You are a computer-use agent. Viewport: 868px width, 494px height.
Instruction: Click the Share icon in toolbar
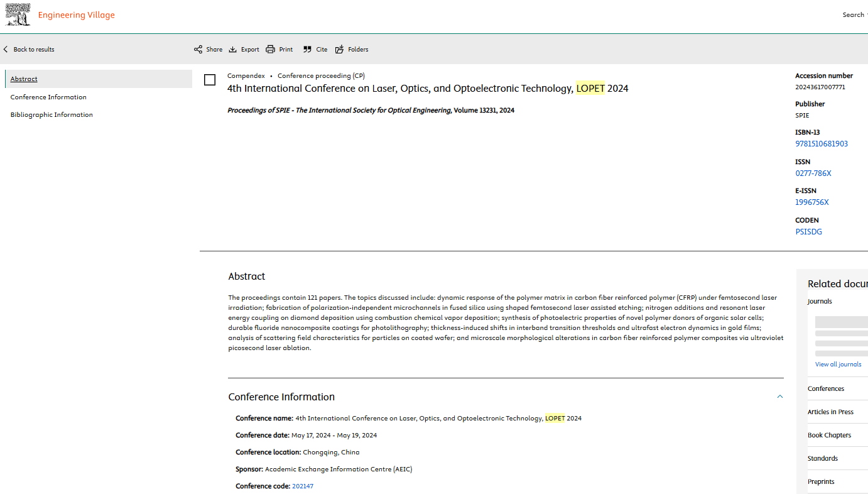tap(198, 50)
